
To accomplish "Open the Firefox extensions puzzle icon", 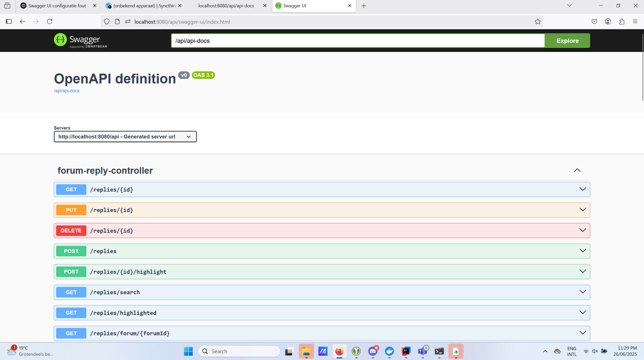I will point(622,22).
